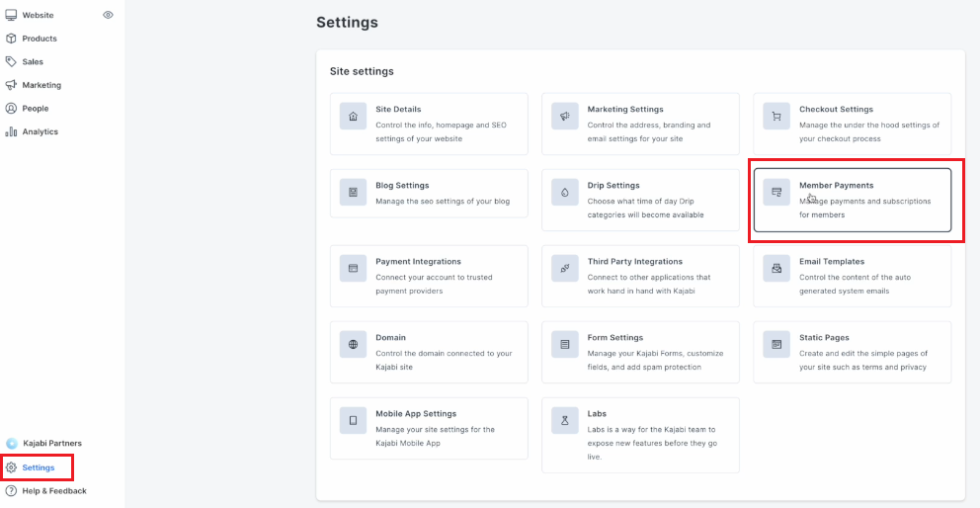Open the Payment Integrations card
Viewport: 980px width, 508px height.
coord(429,276)
